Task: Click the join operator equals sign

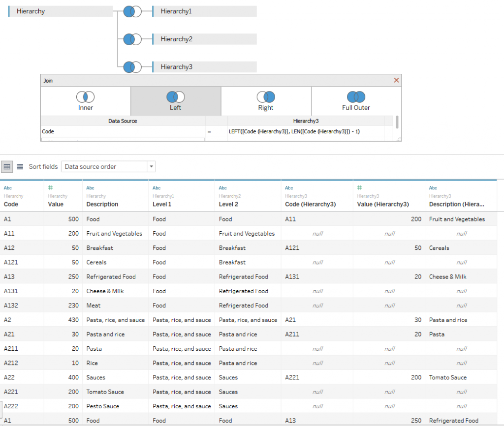Action: click(209, 132)
